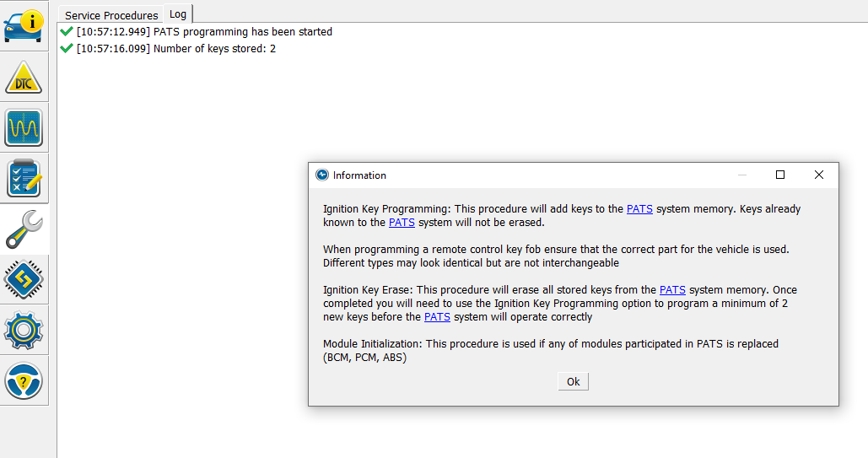Minimize the Information dialog window
This screenshot has width=868, height=458.
click(x=742, y=175)
